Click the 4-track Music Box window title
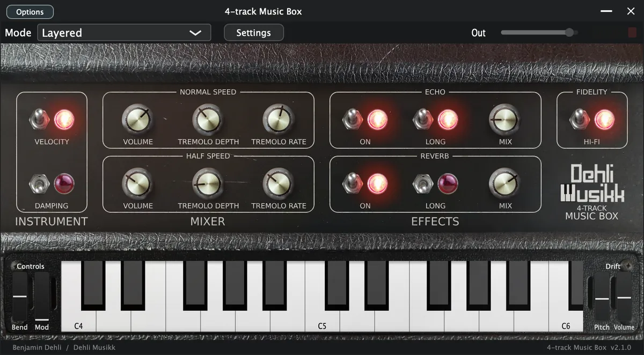The image size is (644, 355). [263, 11]
